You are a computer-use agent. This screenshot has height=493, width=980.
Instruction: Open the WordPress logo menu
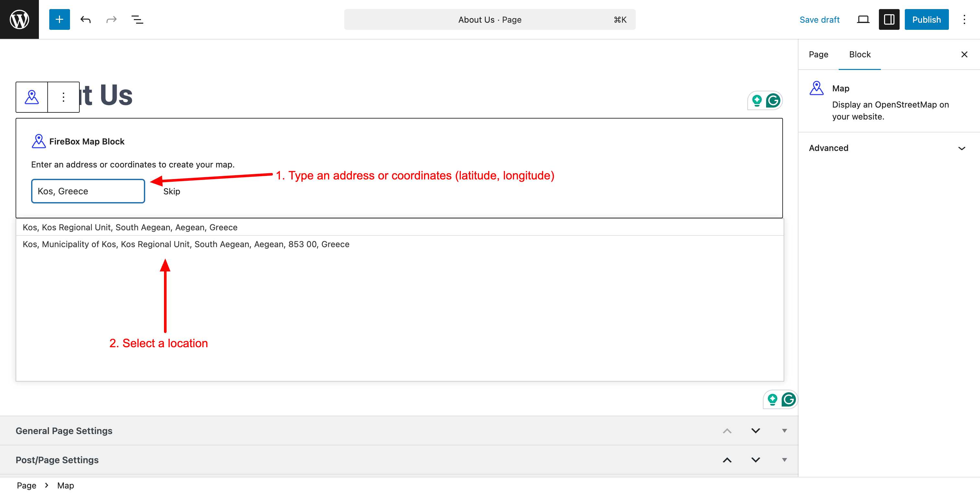pos(19,19)
